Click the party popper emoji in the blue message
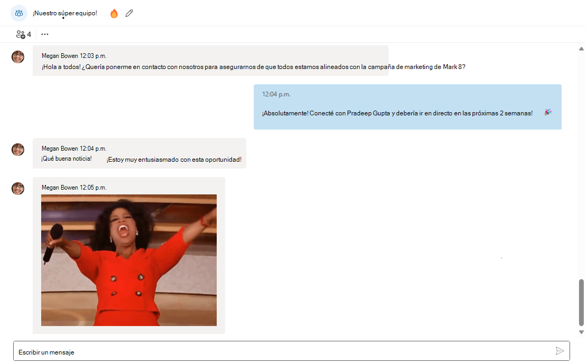588x364 pixels. click(547, 111)
